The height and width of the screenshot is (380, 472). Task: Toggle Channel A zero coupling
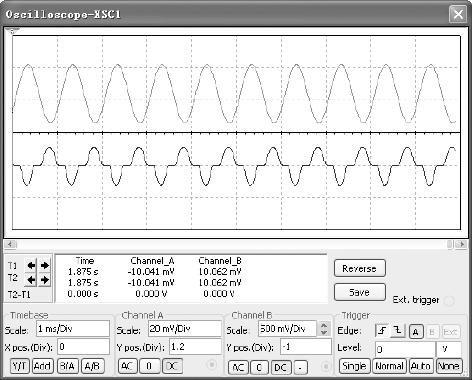[x=149, y=366]
